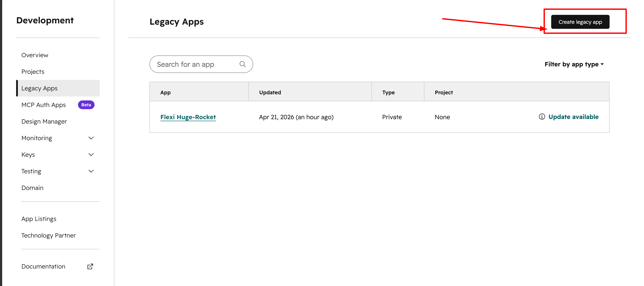
Task: Open the Technology Partner page
Action: 49,235
